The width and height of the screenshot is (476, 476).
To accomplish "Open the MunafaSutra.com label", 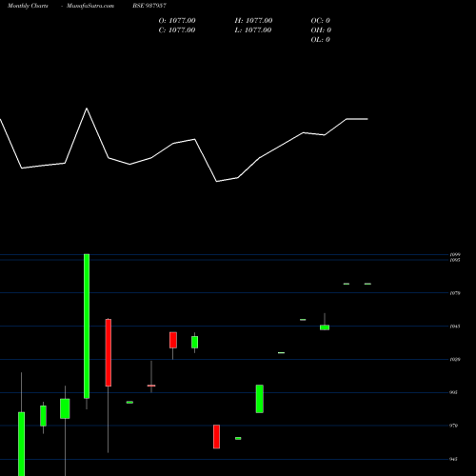I will 90,6.
